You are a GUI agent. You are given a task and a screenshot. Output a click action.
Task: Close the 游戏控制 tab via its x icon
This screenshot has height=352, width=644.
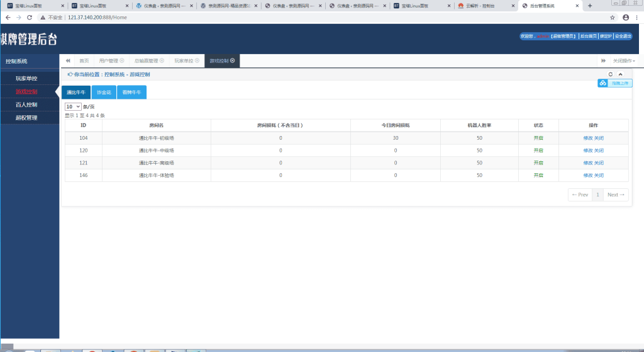[x=233, y=60]
